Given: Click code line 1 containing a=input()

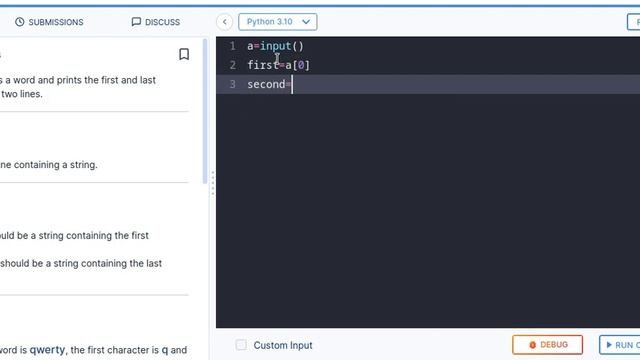Looking at the screenshot, I should (276, 46).
